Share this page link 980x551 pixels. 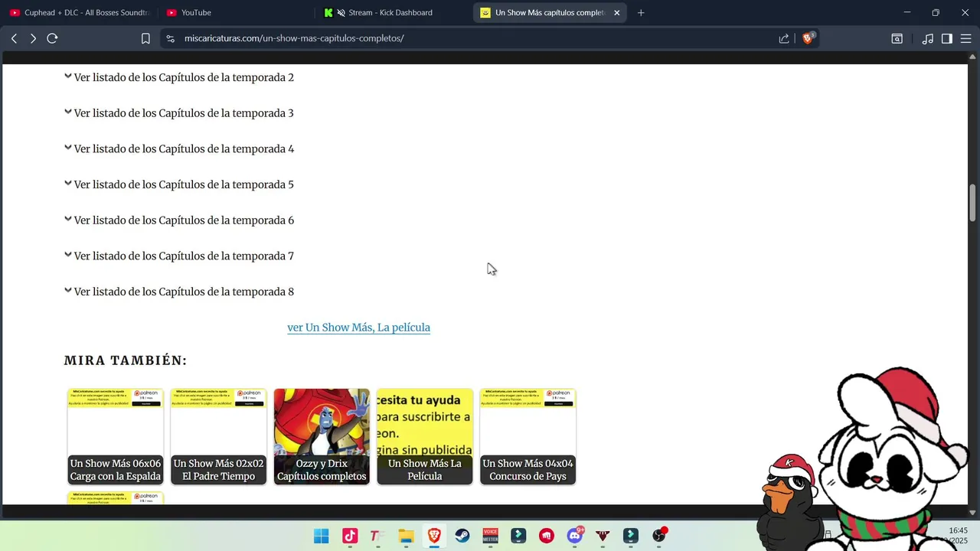click(x=784, y=38)
